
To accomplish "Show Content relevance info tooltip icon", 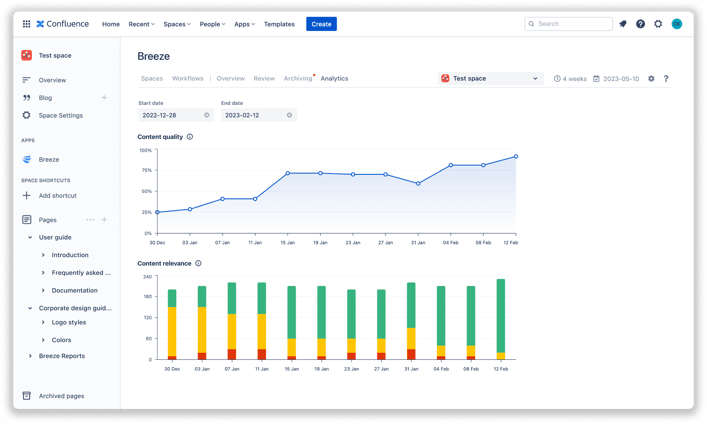I will pyautogui.click(x=198, y=263).
